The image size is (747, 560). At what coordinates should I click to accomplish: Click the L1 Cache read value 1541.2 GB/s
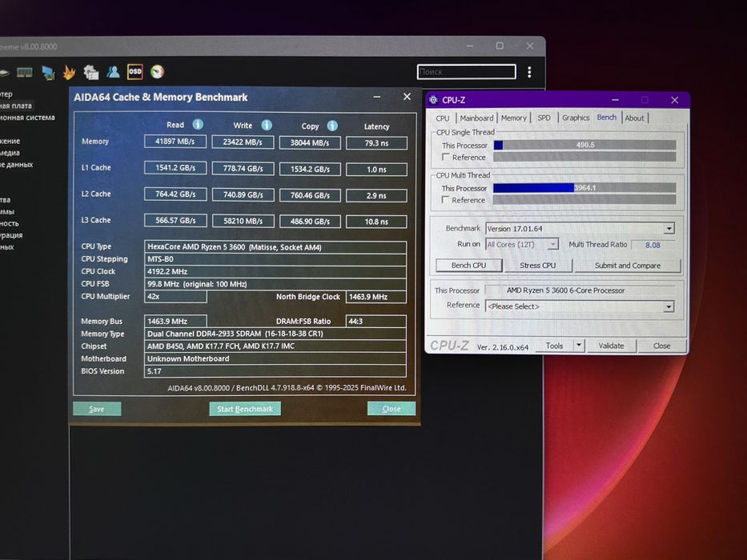click(x=175, y=168)
